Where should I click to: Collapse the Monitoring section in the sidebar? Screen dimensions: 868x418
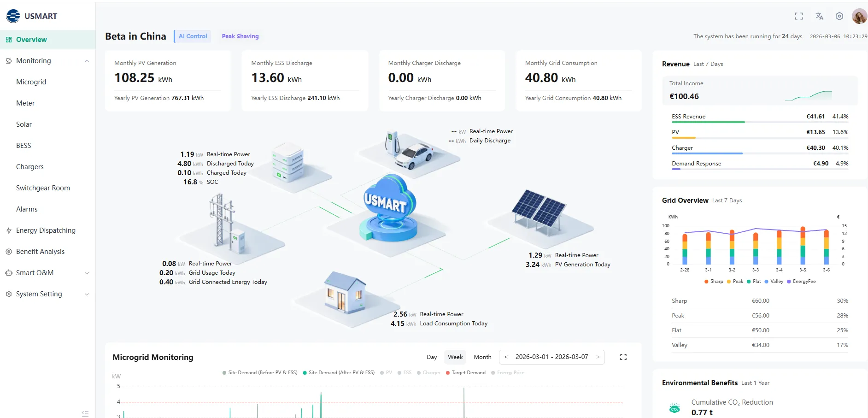click(x=87, y=60)
